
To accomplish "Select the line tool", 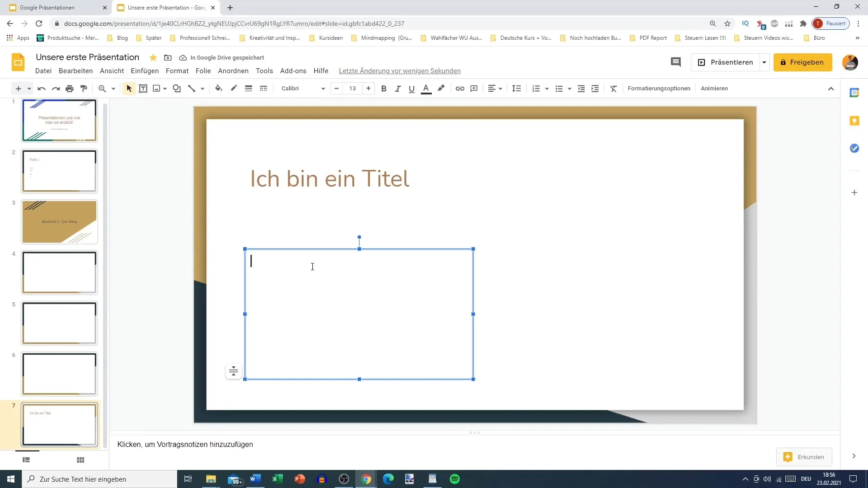I will coord(192,89).
